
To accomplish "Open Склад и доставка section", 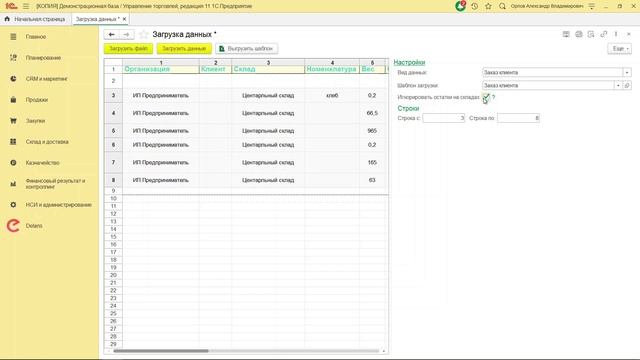I will (x=47, y=142).
